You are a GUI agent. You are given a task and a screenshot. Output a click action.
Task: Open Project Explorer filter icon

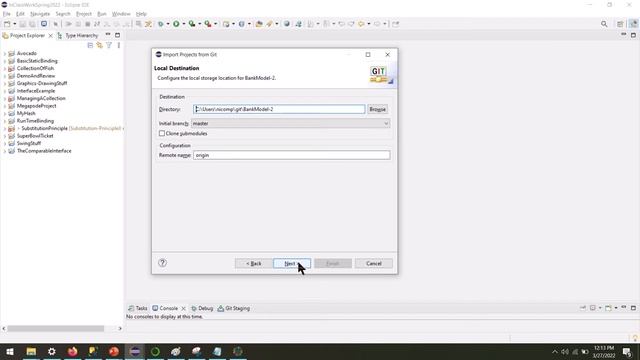109,45
